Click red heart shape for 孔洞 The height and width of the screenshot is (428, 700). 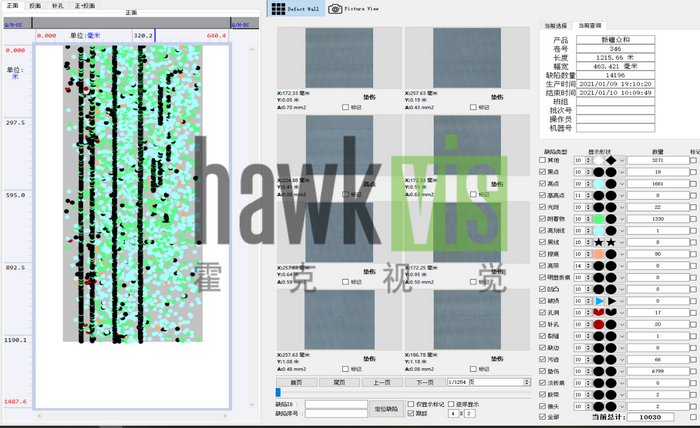click(599, 312)
